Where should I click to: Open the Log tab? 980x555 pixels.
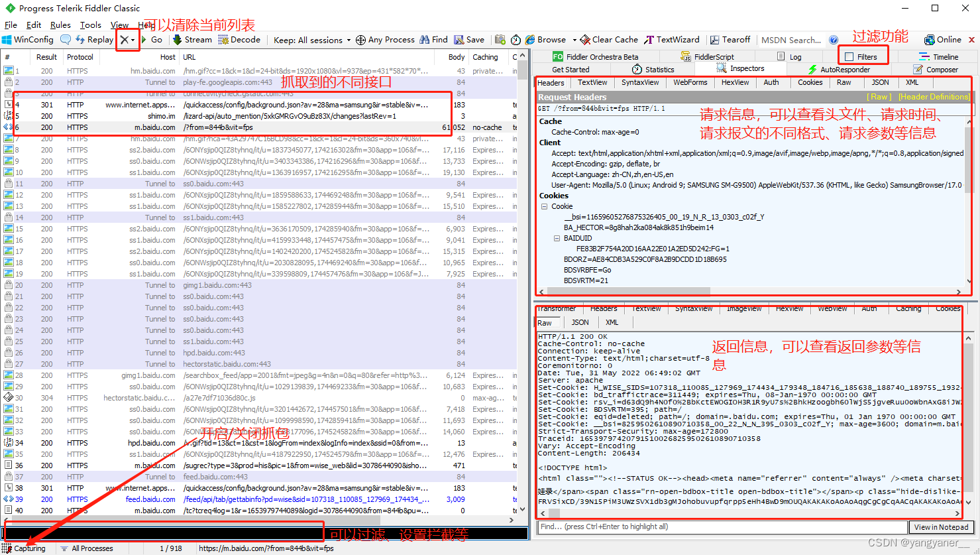click(790, 57)
